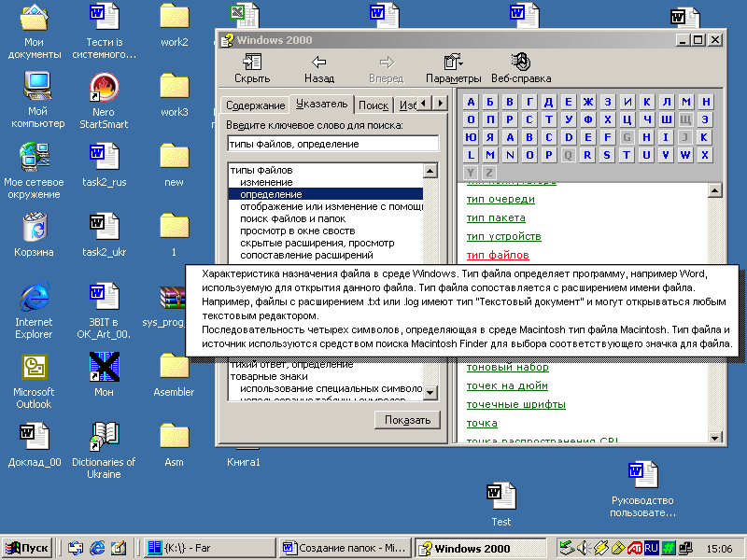Open Веб-справка from the Help toolbar
This screenshot has height=560, width=747.
click(x=521, y=68)
